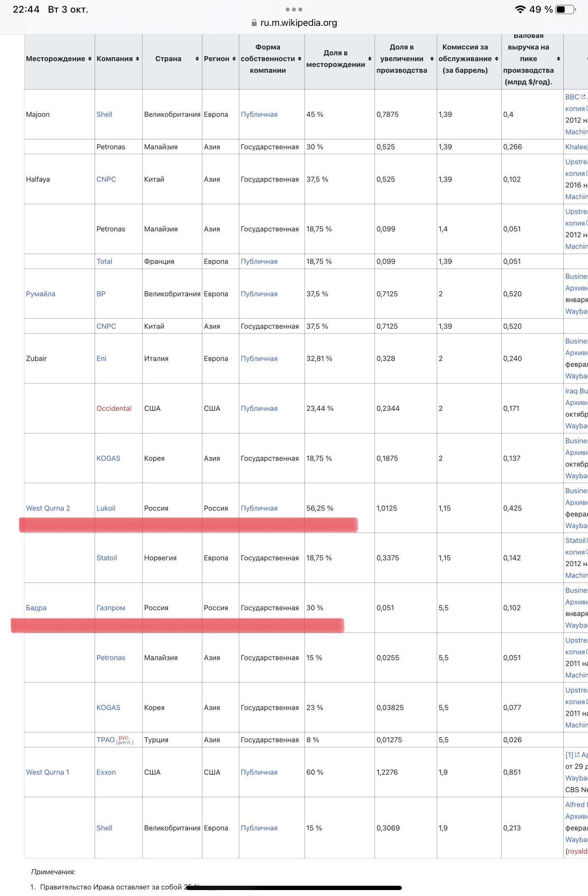
Task: Tap the padlock icon beside the URL
Action: 254,23
